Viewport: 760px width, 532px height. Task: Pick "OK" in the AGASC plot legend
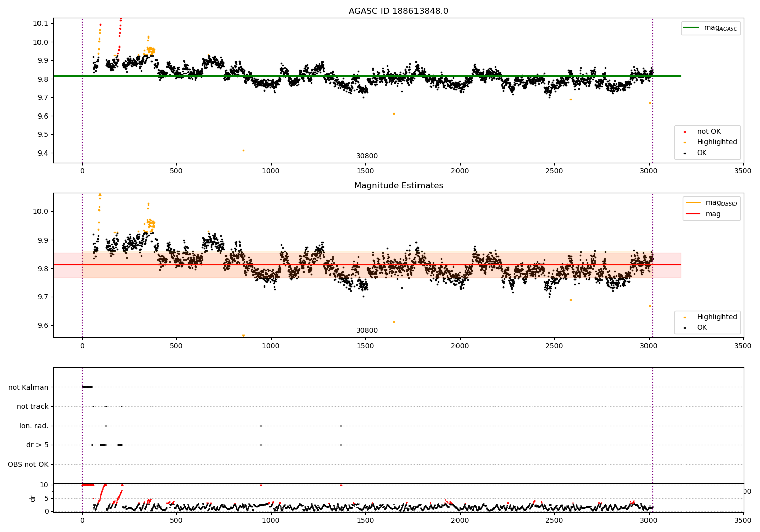click(702, 153)
